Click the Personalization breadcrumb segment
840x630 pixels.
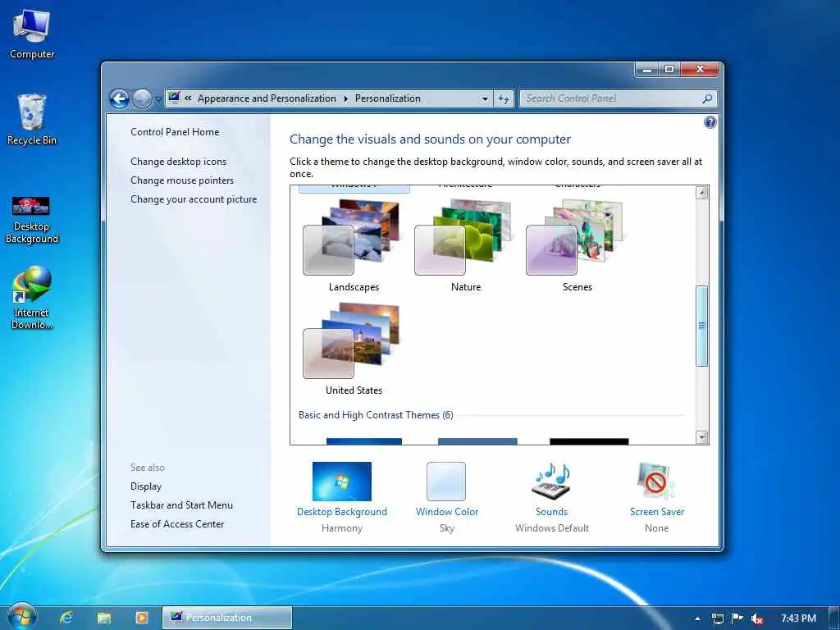coord(388,98)
